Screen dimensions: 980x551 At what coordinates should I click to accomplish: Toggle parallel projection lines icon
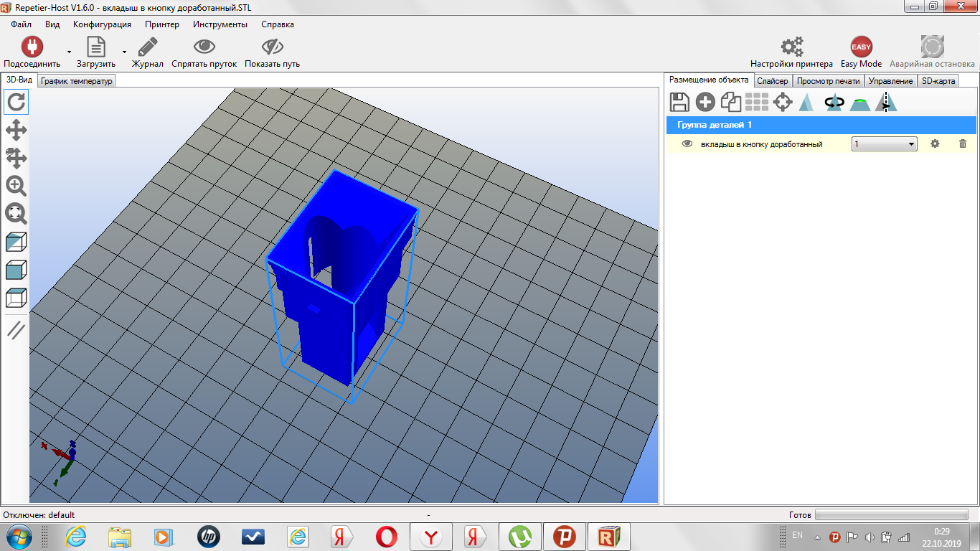16,330
